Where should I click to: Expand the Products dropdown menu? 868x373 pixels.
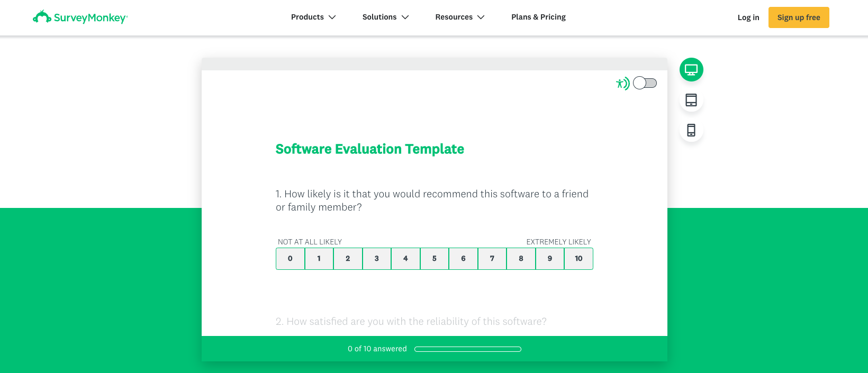[x=313, y=17]
